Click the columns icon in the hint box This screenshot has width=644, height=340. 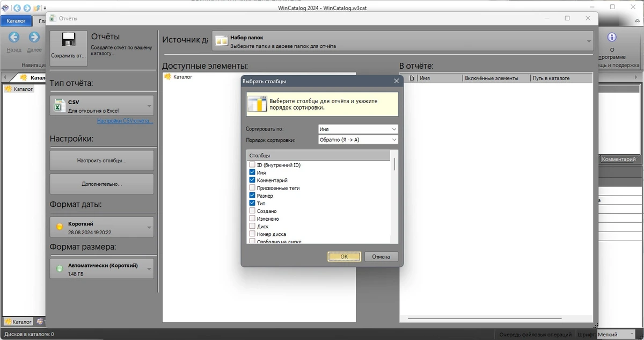click(257, 104)
